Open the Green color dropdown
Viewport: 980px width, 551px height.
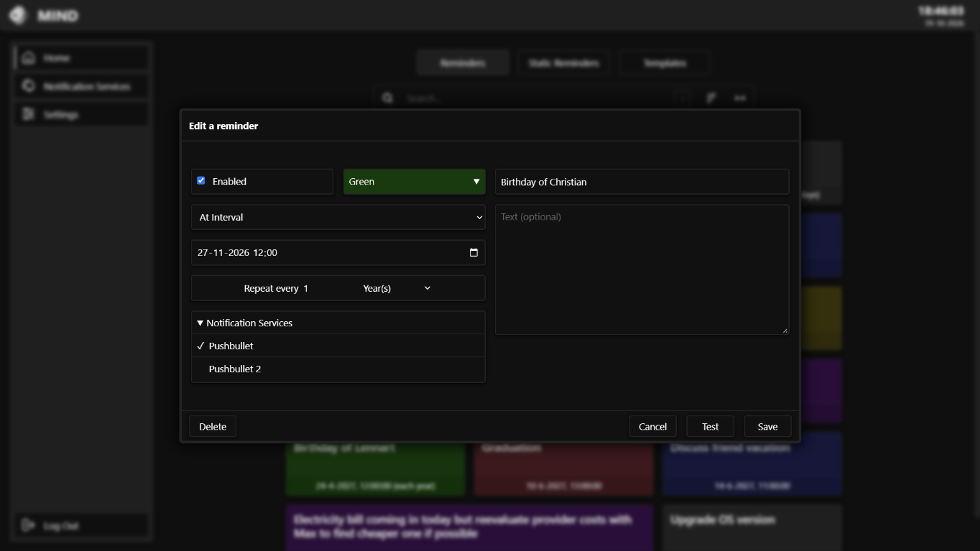click(x=414, y=181)
